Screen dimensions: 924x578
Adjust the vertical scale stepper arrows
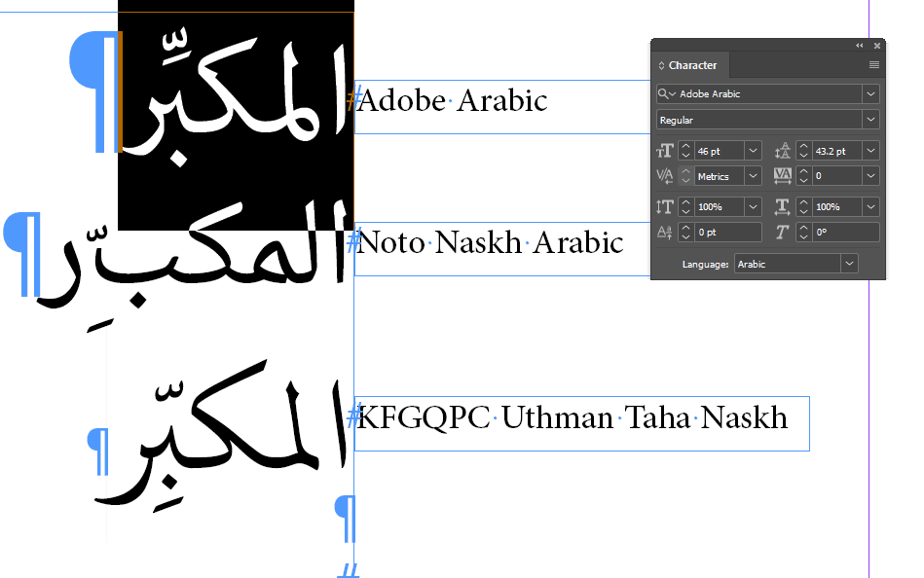(685, 207)
